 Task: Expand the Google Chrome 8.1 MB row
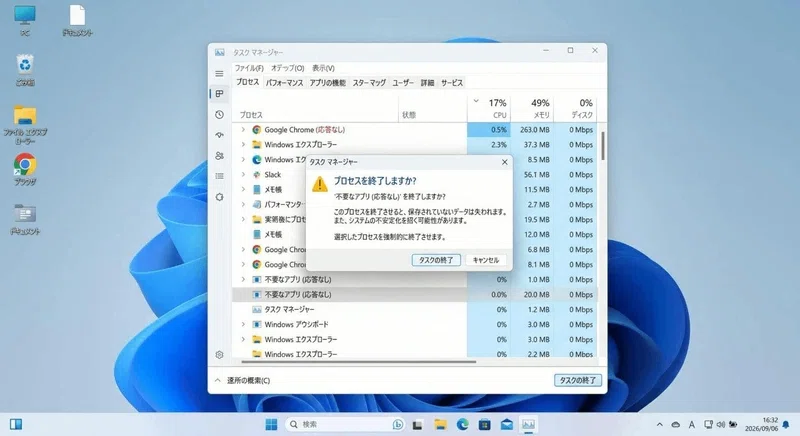[243, 265]
